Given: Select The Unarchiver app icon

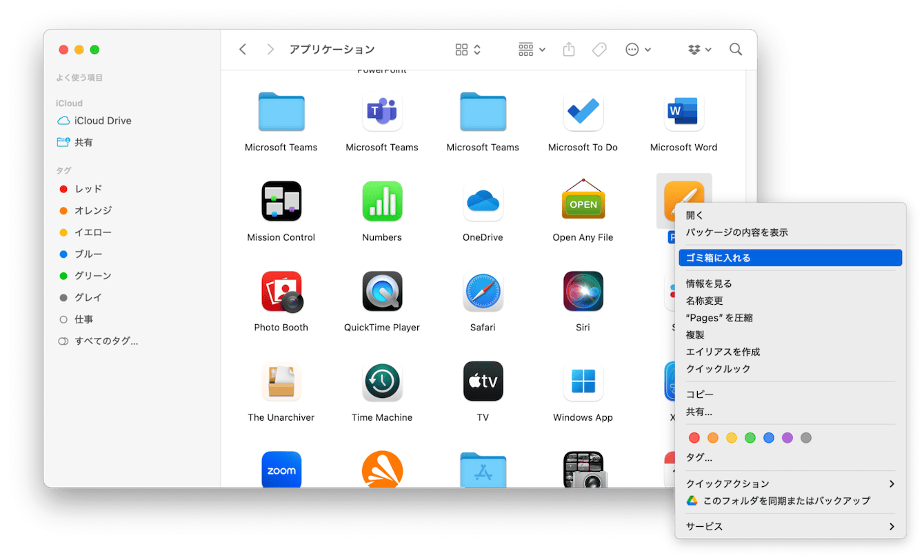Looking at the screenshot, I should [x=281, y=381].
